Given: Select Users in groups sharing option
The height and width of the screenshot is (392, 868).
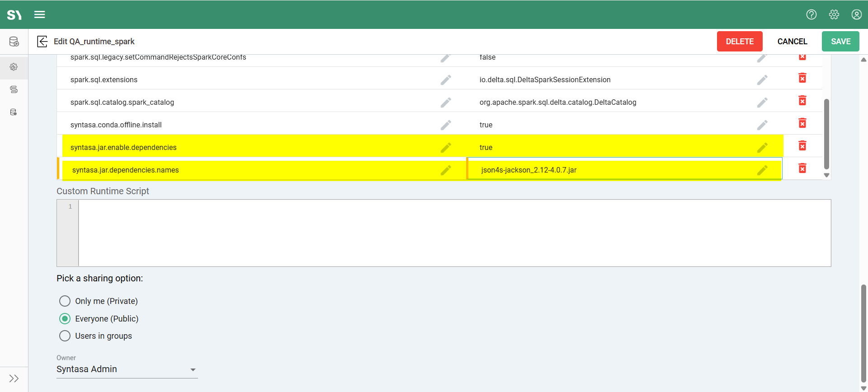Looking at the screenshot, I should point(65,336).
